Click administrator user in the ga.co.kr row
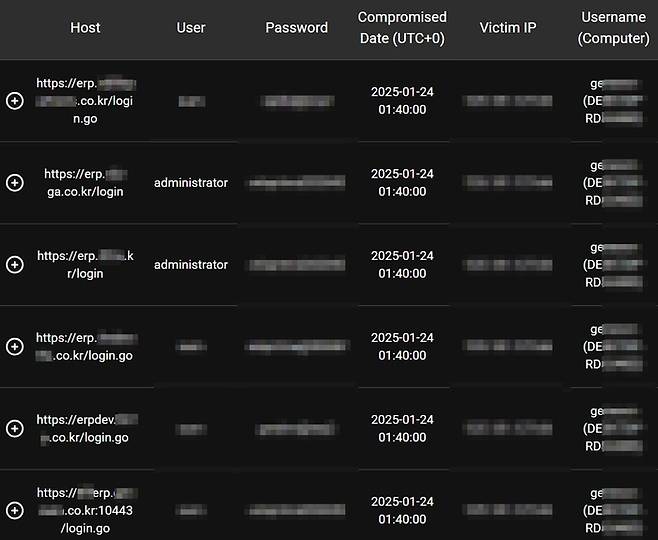Screen dimensions: 658x540 (191, 183)
